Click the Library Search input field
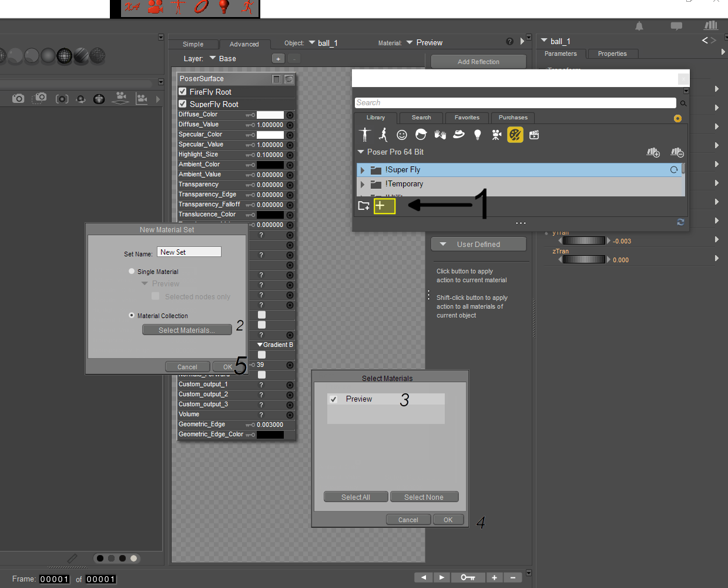The width and height of the screenshot is (728, 588). pyautogui.click(x=515, y=103)
